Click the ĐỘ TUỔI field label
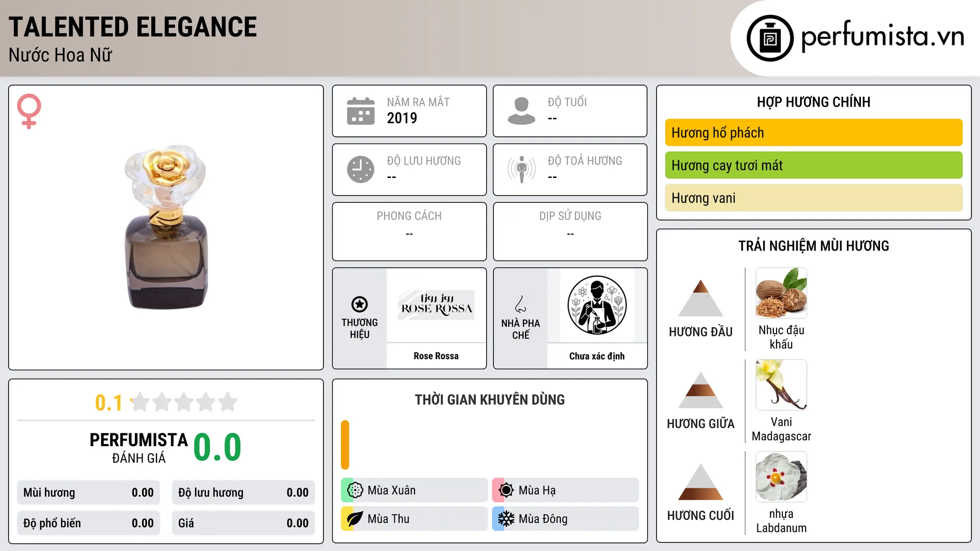 pos(567,102)
